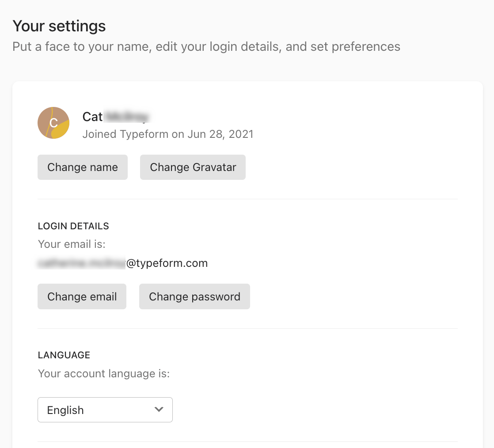Click the LANGUAGE section heading
Viewport: 494px width, 448px height.
click(x=64, y=355)
